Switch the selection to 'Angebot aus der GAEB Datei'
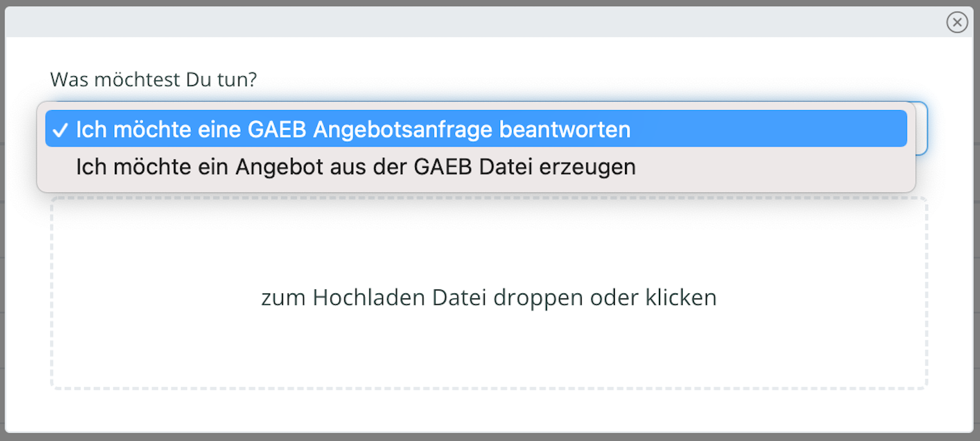This screenshot has width=980, height=441. 476,167
